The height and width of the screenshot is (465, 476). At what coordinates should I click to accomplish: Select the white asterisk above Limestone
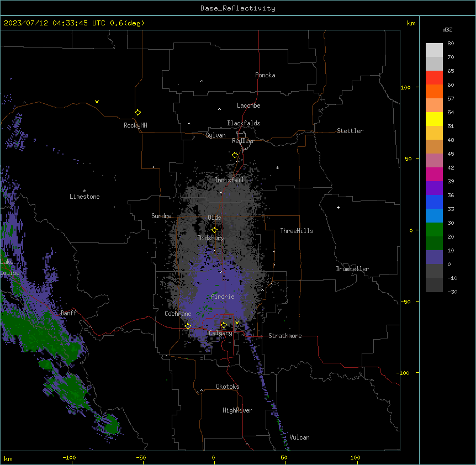[x=84, y=191]
